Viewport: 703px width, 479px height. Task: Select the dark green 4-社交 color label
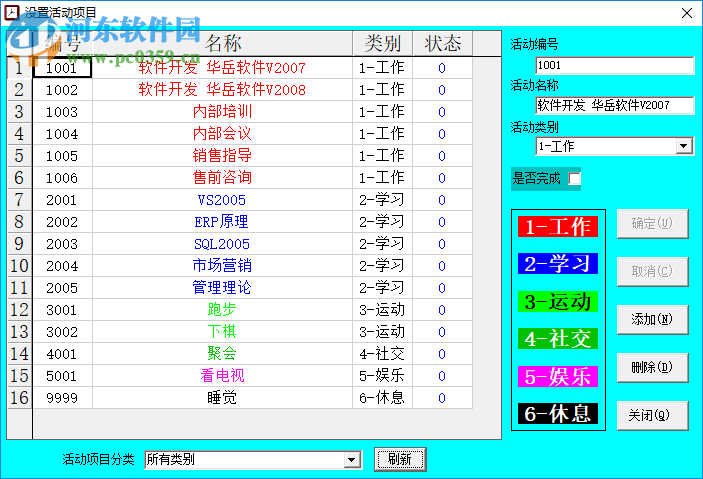point(558,339)
